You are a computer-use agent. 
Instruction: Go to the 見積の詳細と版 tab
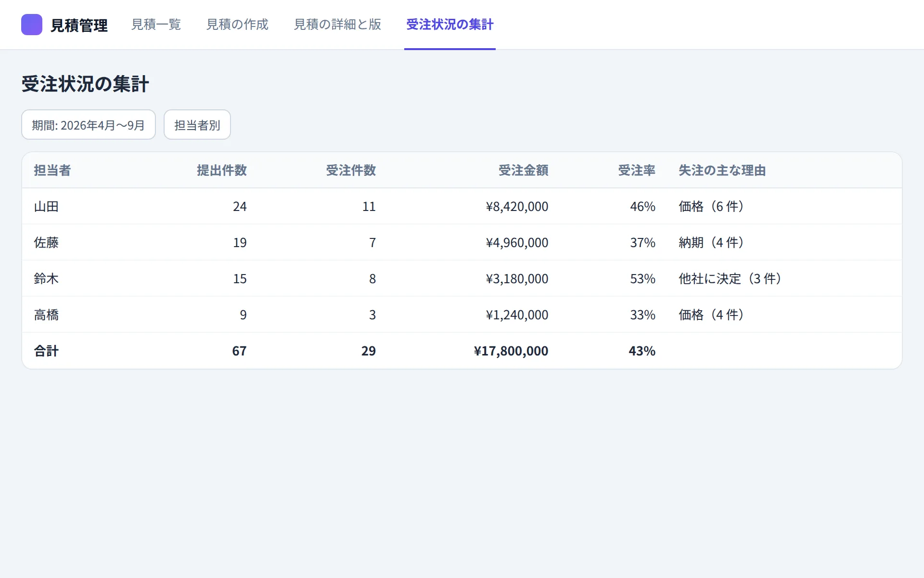(337, 25)
